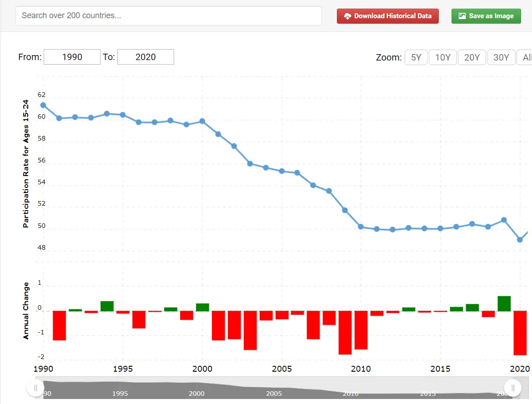Image resolution: width=532 pixels, height=404 pixels.
Task: Click the From year field showing 1990
Action: point(72,57)
